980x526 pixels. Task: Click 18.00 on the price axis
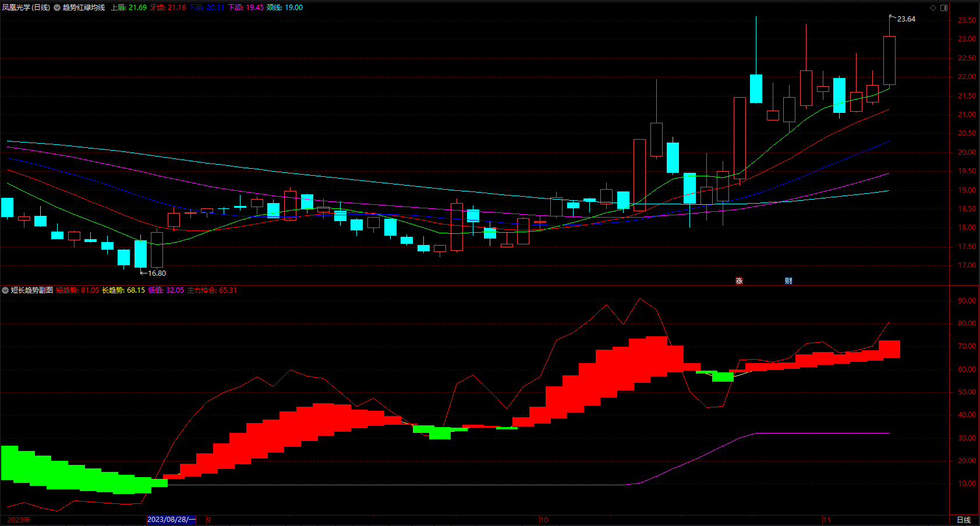point(967,228)
